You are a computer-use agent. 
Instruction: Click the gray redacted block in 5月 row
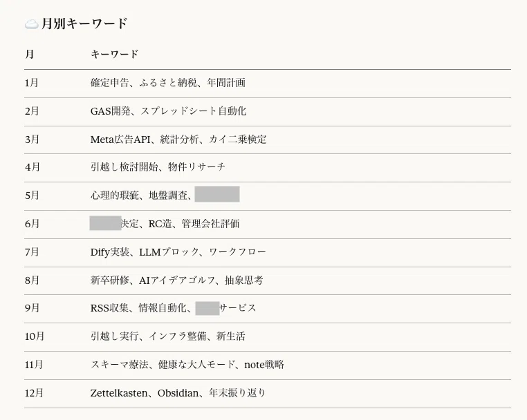coord(217,194)
